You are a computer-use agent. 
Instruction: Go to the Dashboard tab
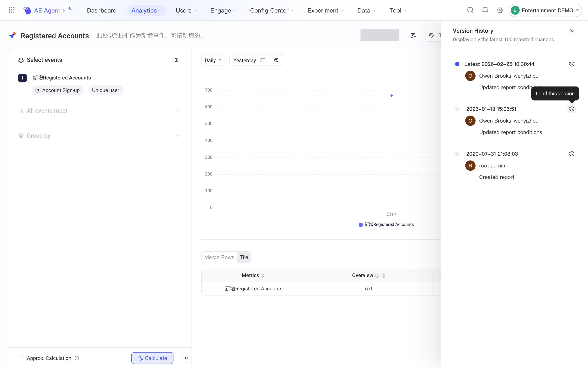pyautogui.click(x=102, y=10)
